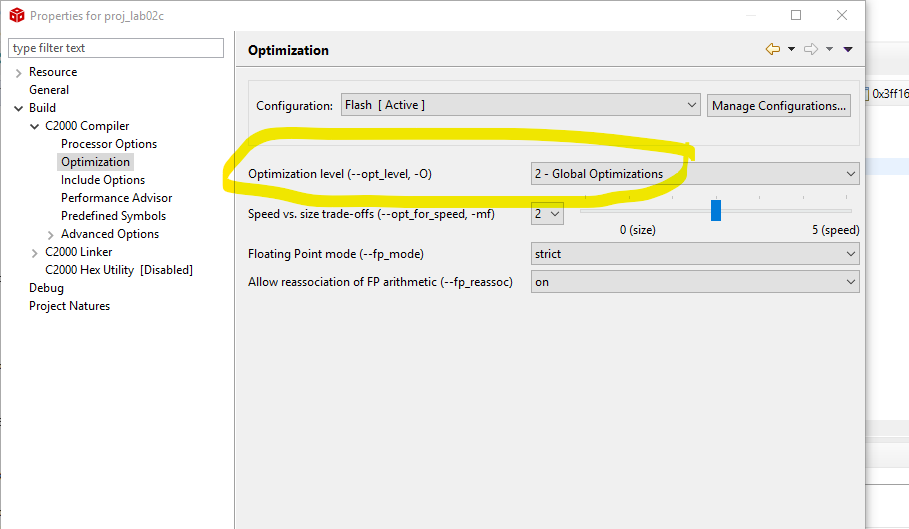Click the back navigation arrow icon
This screenshot has height=529, width=909.
click(772, 49)
